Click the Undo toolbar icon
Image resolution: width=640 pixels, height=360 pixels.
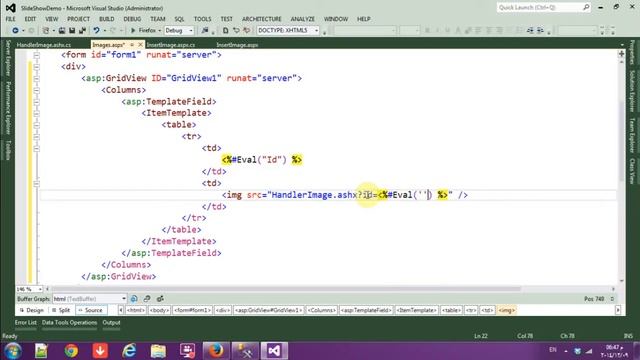pyautogui.click(x=96, y=31)
